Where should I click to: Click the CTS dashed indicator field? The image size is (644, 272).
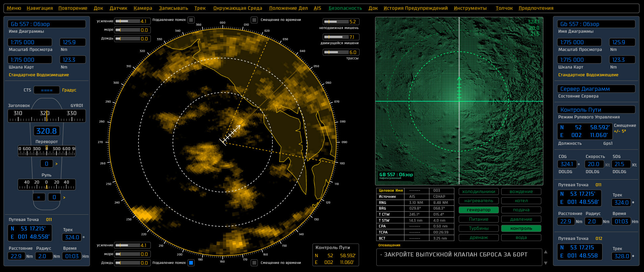pos(47,90)
